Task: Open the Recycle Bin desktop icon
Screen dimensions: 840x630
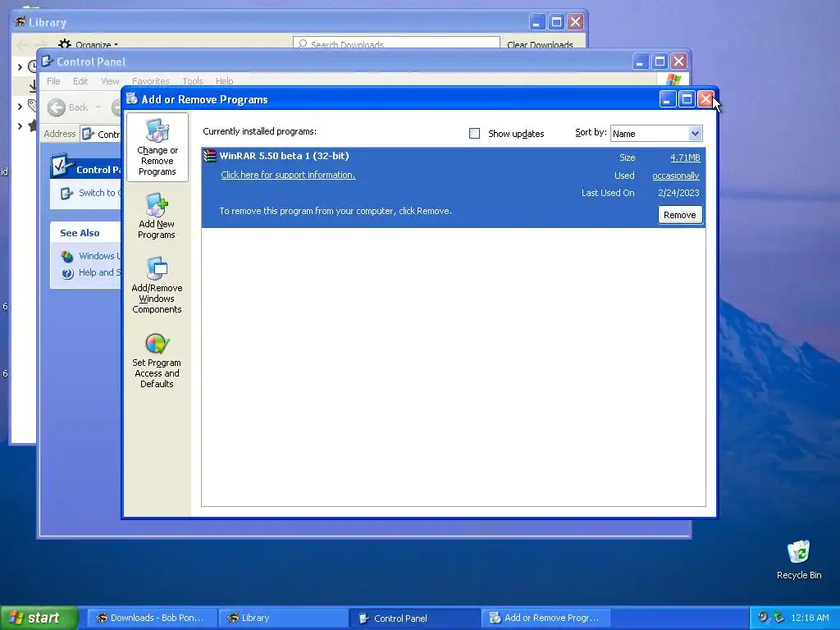Action: tap(799, 559)
